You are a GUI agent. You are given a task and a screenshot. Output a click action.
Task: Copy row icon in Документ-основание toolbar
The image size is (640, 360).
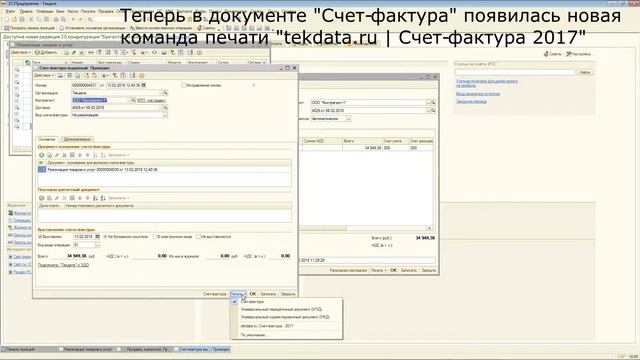tap(49, 155)
